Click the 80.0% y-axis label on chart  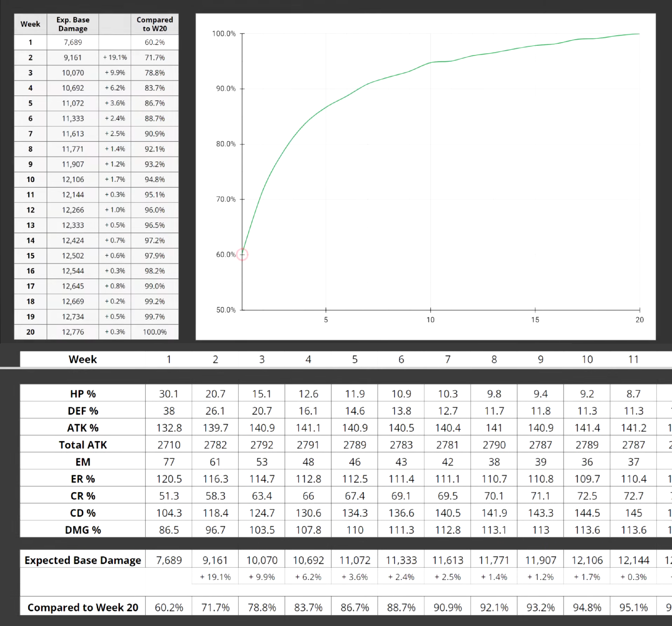[x=226, y=144]
